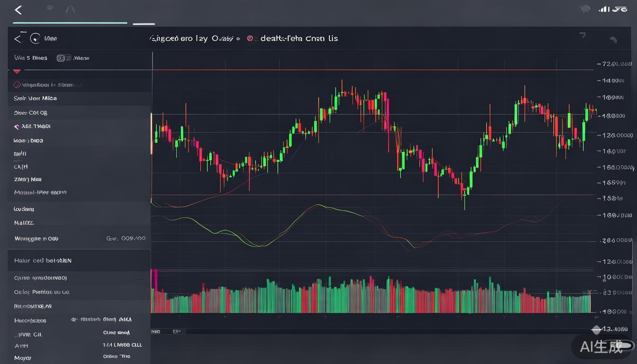This screenshot has width=637, height=364.
Task: Select the Stair Vom Mica sidebar item
Action: coord(36,99)
